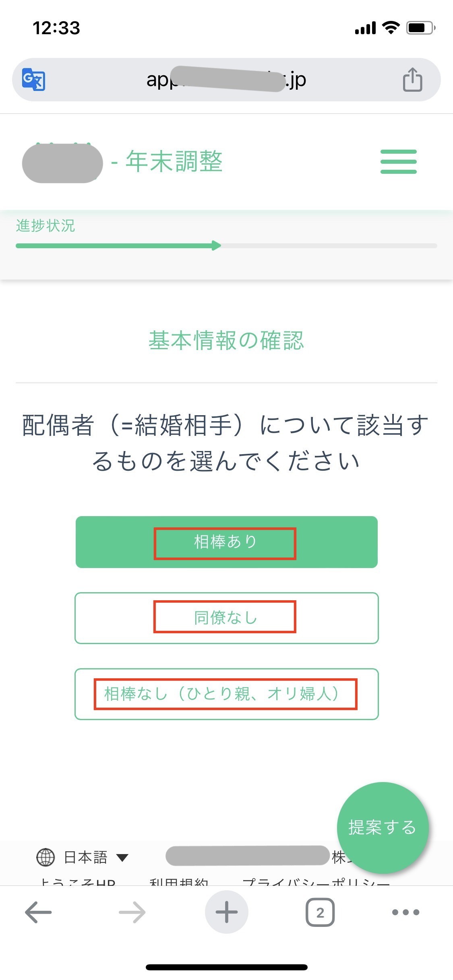Click the dropdown triangle beside 日本語
Viewport: 453px width, 980px height.
pyautogui.click(x=122, y=858)
